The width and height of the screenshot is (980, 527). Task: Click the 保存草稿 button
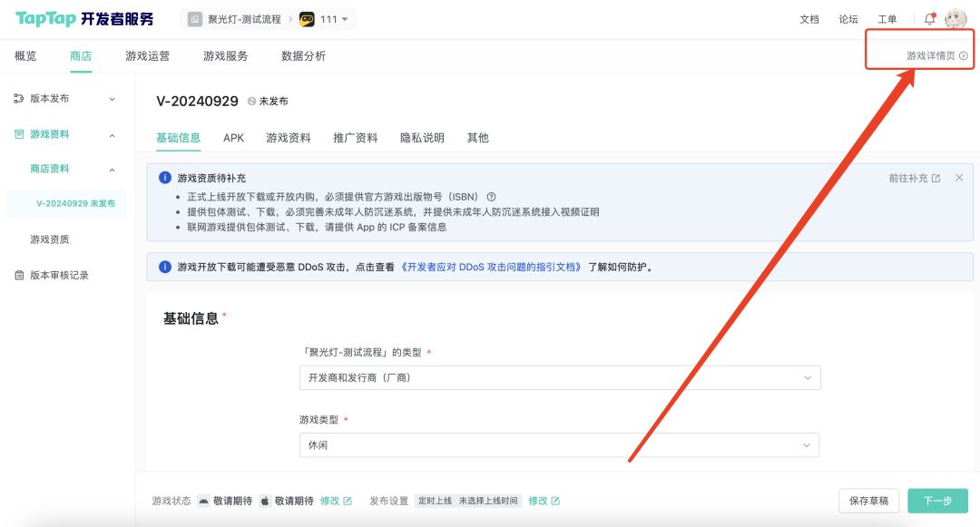[x=868, y=501]
